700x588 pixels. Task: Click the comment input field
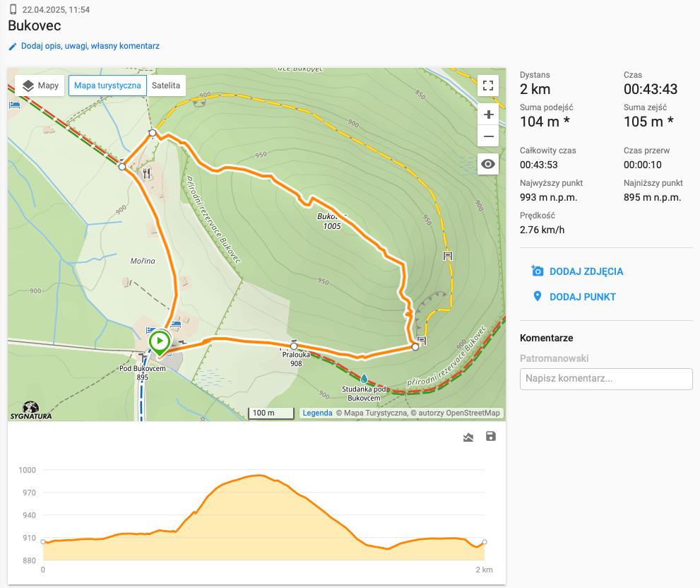coord(606,378)
